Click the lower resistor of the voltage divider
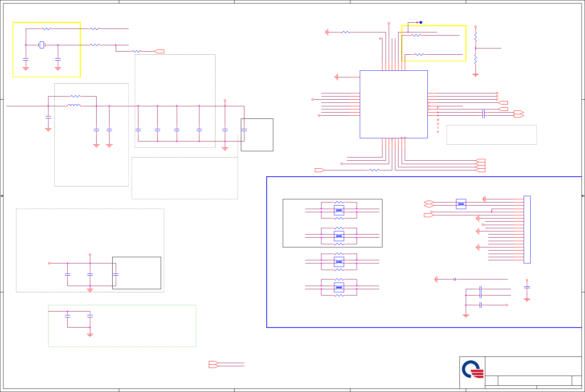This screenshot has width=585, height=392. coord(476,59)
